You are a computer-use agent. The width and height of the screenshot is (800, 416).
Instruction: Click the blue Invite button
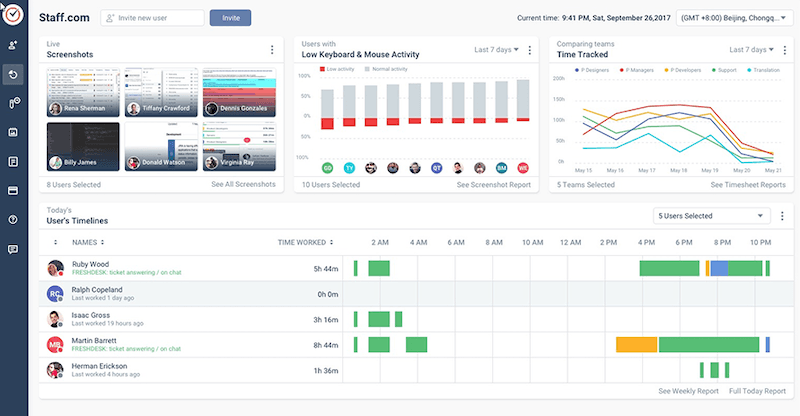point(230,18)
